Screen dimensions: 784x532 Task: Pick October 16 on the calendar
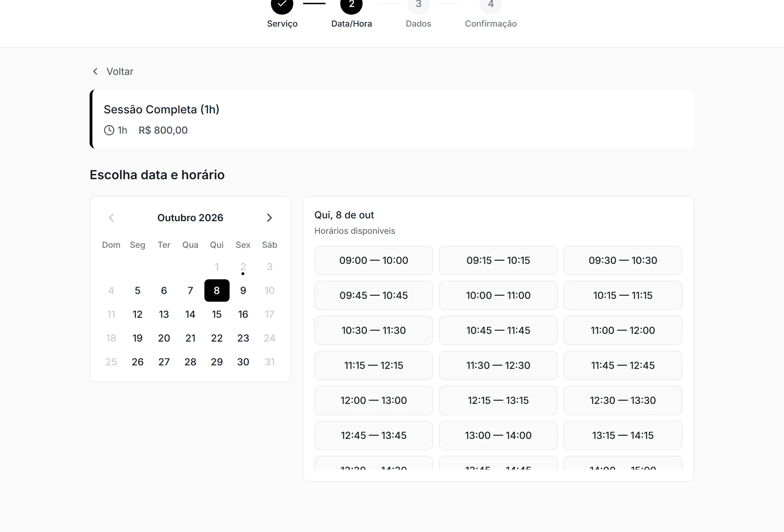click(x=243, y=314)
